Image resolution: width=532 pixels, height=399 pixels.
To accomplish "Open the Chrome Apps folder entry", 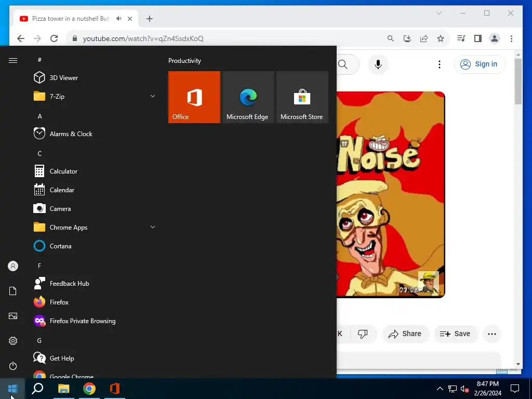I will [95, 228].
